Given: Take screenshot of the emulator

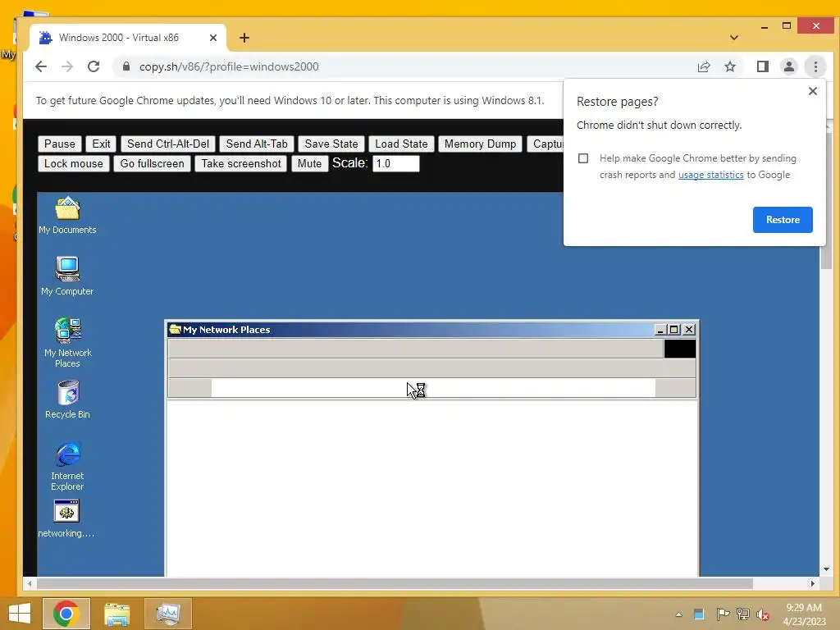Looking at the screenshot, I should (241, 163).
